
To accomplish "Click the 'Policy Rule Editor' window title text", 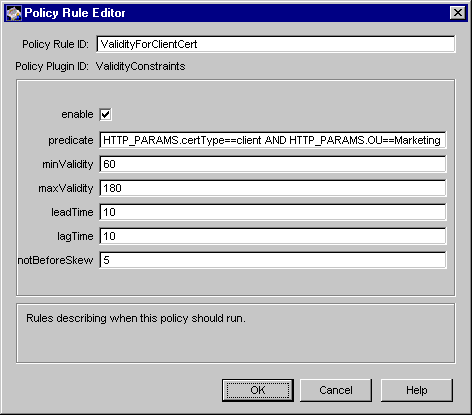I will pyautogui.click(x=75, y=13).
